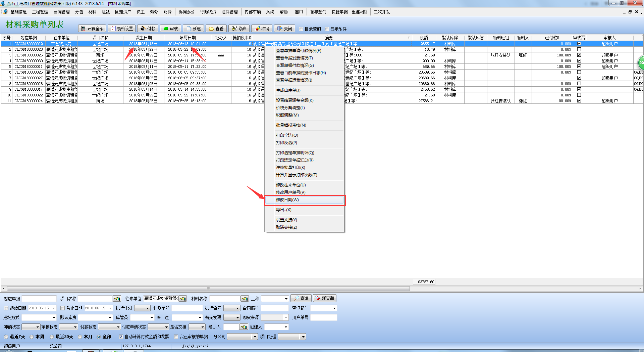
Task: Click the 查看 view toolbar button
Action: (x=216, y=29)
